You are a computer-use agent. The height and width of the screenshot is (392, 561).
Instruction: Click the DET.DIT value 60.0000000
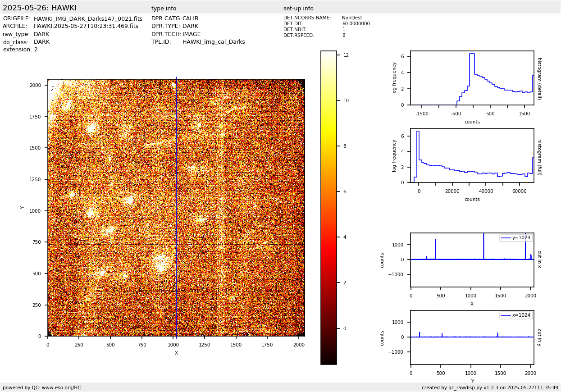(356, 24)
